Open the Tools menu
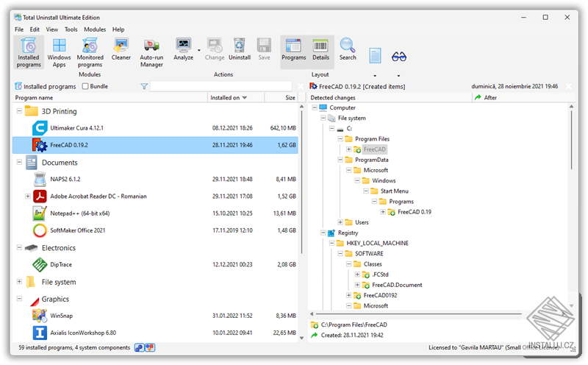The height and width of the screenshot is (365, 588). [x=71, y=29]
